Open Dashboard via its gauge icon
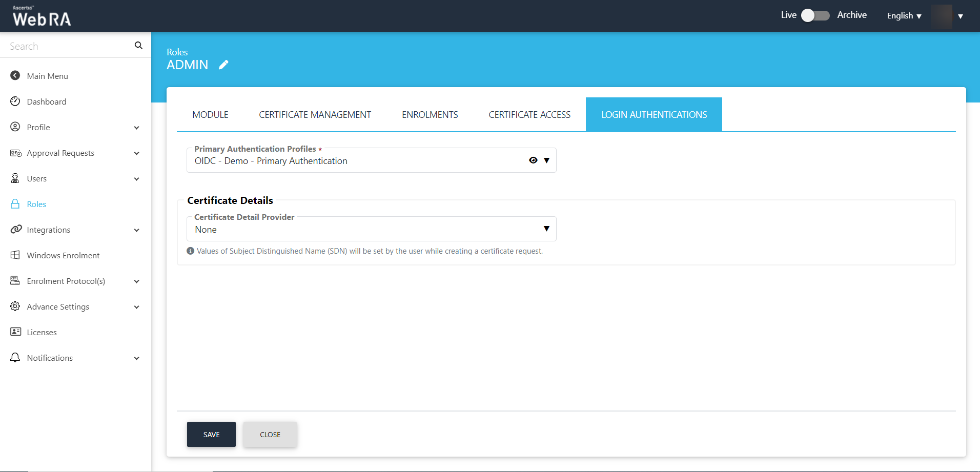Image resolution: width=980 pixels, height=472 pixels. pyautogui.click(x=15, y=101)
